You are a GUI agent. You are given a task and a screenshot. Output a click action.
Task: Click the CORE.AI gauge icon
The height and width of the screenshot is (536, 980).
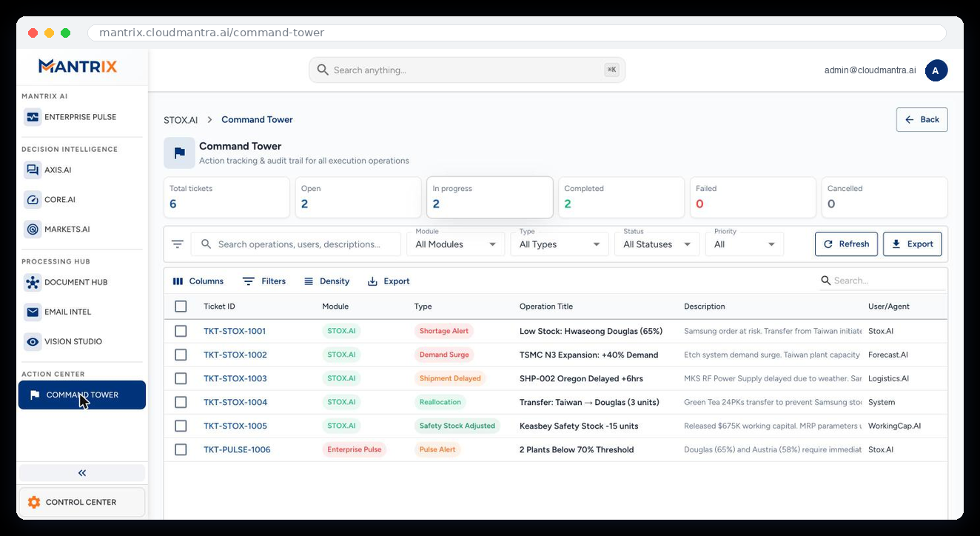pos(33,200)
